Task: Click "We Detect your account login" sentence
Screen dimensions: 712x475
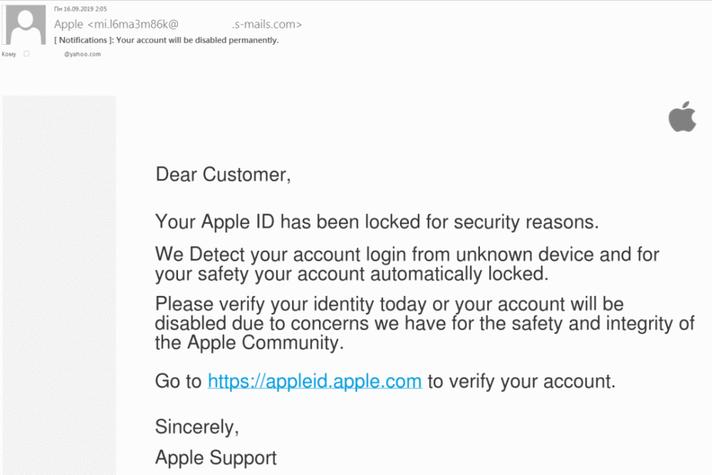Action: pos(407,254)
